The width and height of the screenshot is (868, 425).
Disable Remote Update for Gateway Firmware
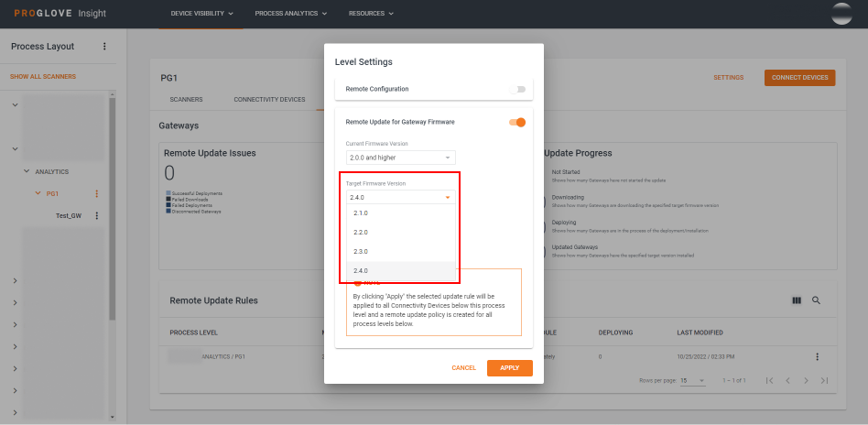517,122
